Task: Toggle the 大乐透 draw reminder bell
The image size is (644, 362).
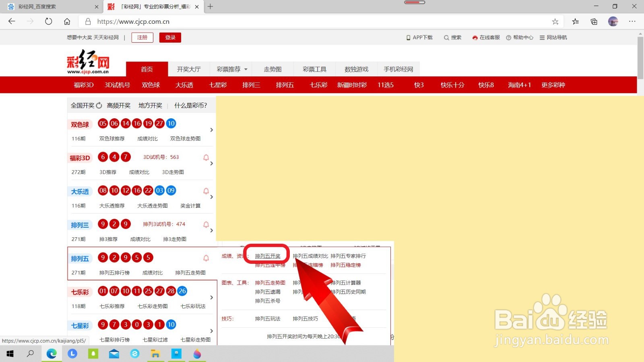Action: coord(206,191)
